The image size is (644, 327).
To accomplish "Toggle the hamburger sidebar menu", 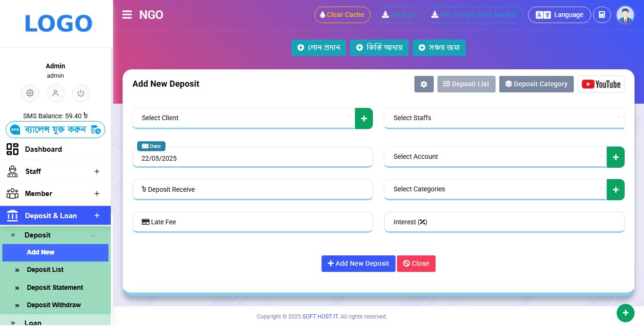I will pos(127,15).
